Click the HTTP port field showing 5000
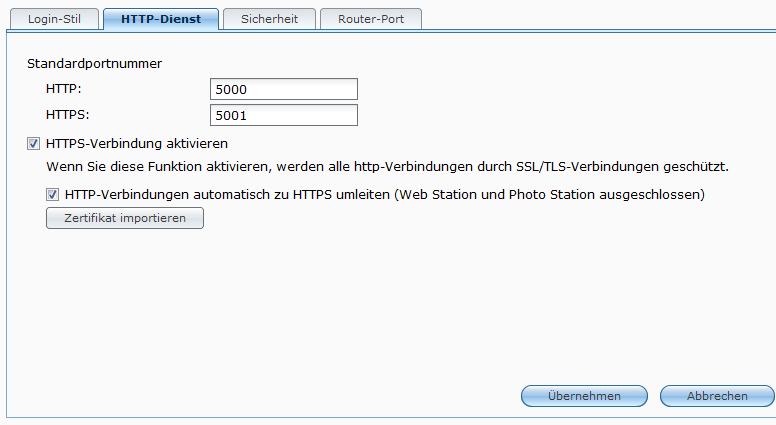Image resolution: width=776 pixels, height=425 pixels. click(x=284, y=90)
